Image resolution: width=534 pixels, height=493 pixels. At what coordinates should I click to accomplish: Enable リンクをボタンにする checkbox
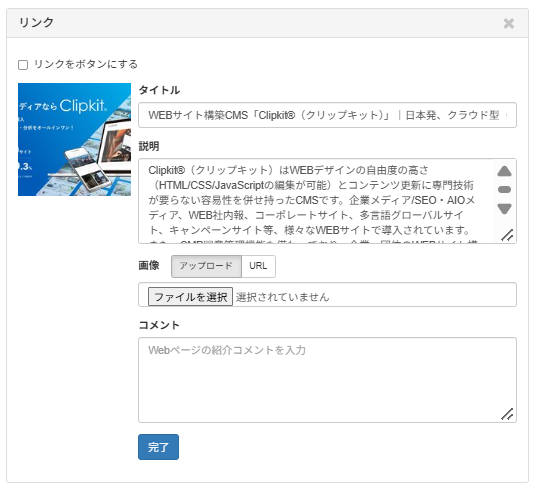click(23, 65)
